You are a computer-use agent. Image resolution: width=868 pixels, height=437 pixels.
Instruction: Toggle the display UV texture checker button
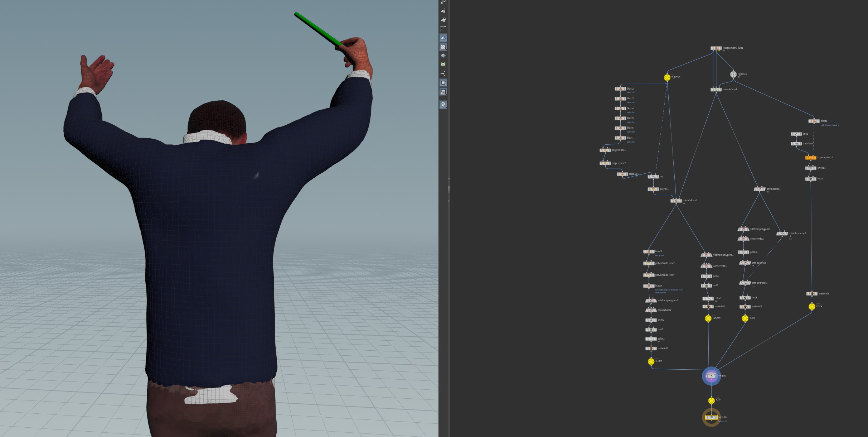point(443,47)
